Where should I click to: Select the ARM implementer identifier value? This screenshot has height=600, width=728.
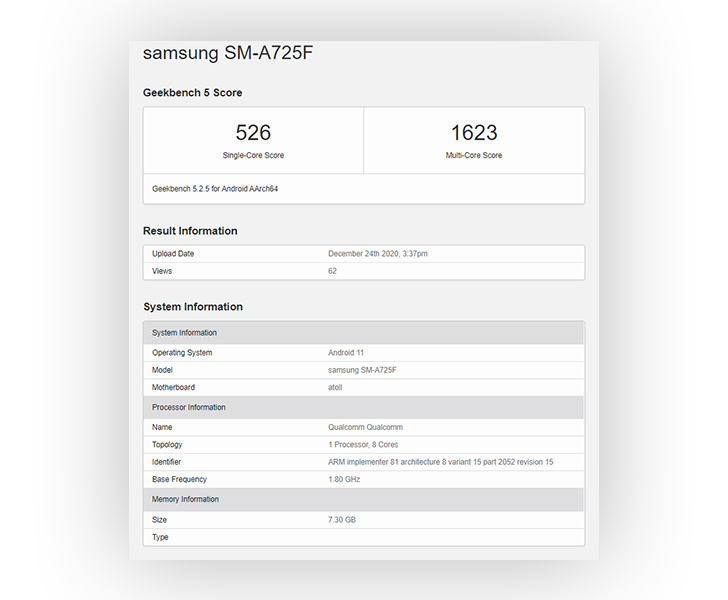pos(441,462)
